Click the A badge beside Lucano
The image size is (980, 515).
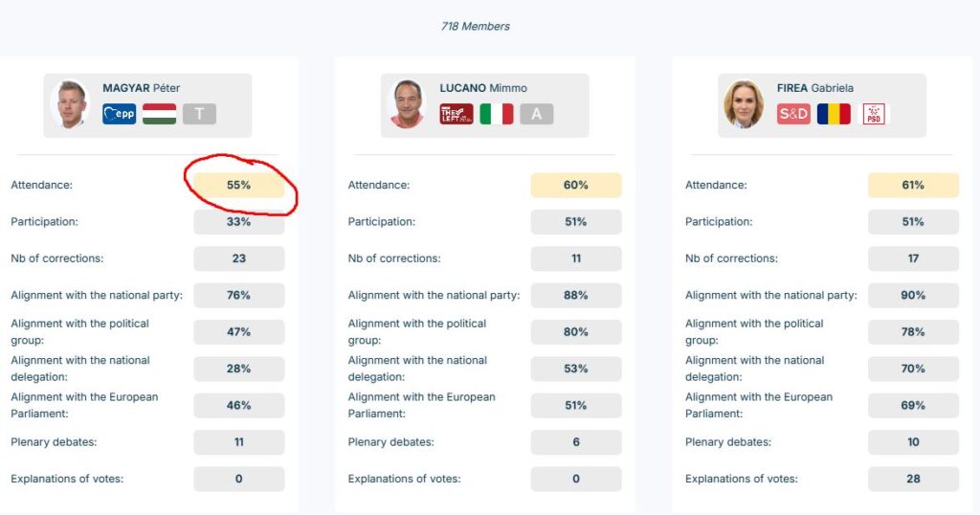(536, 115)
